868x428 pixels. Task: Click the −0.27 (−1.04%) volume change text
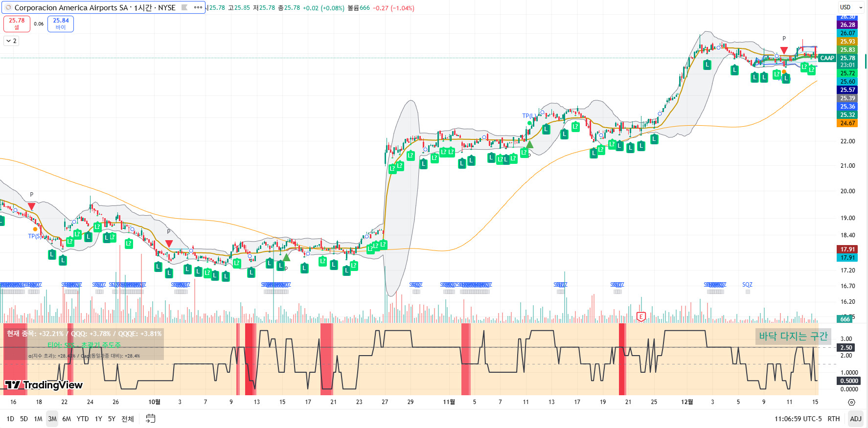pyautogui.click(x=393, y=8)
